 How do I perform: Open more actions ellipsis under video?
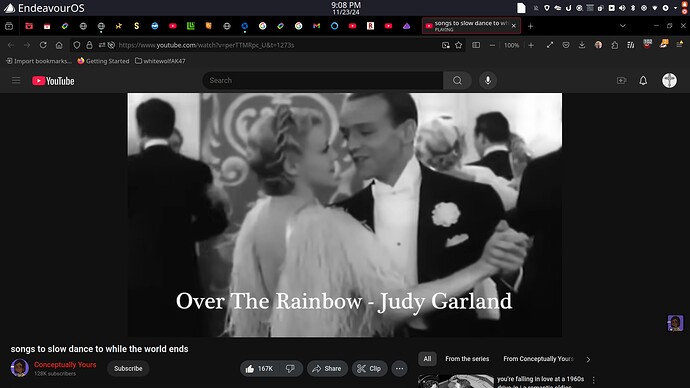coord(399,369)
